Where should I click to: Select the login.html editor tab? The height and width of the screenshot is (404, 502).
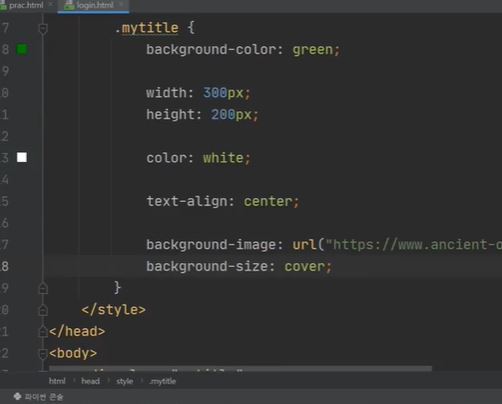click(95, 5)
